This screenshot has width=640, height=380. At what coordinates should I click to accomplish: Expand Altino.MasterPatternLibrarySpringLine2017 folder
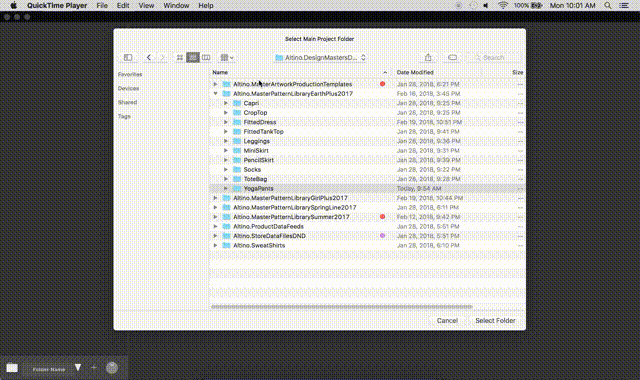[215, 207]
